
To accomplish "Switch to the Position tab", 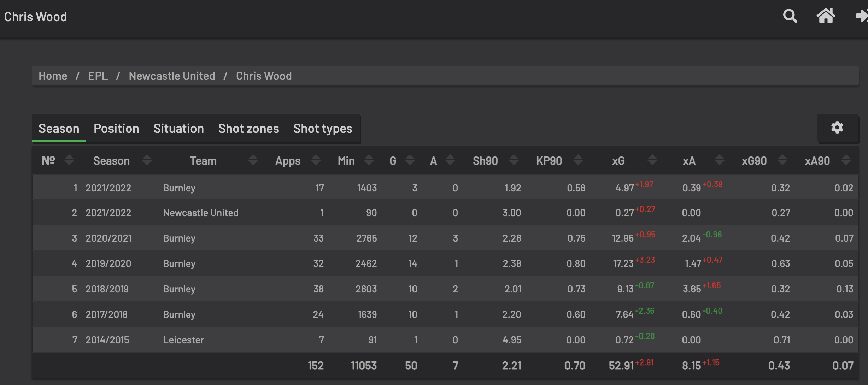I will (116, 129).
